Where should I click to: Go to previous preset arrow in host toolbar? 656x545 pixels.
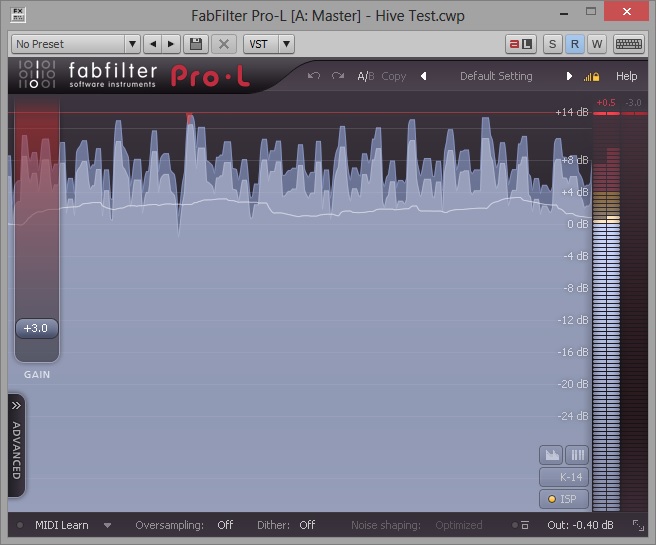[153, 44]
